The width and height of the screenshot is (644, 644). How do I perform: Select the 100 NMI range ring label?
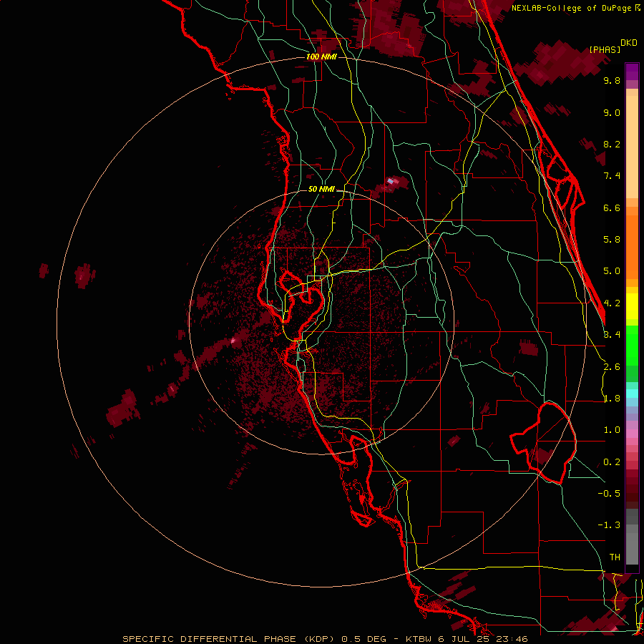tap(321, 57)
